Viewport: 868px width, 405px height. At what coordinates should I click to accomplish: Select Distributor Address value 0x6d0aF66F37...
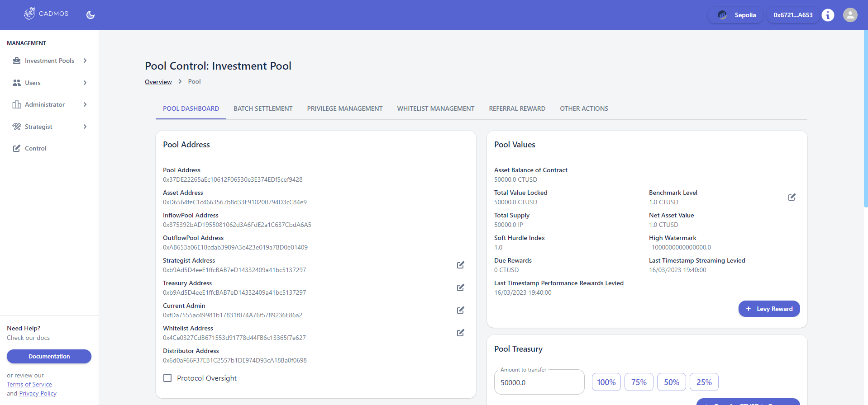coord(235,360)
